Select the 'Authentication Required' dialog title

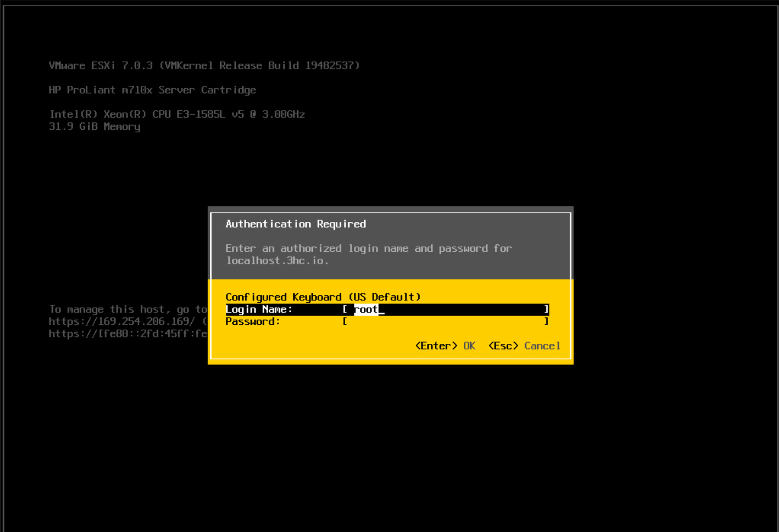(296, 224)
